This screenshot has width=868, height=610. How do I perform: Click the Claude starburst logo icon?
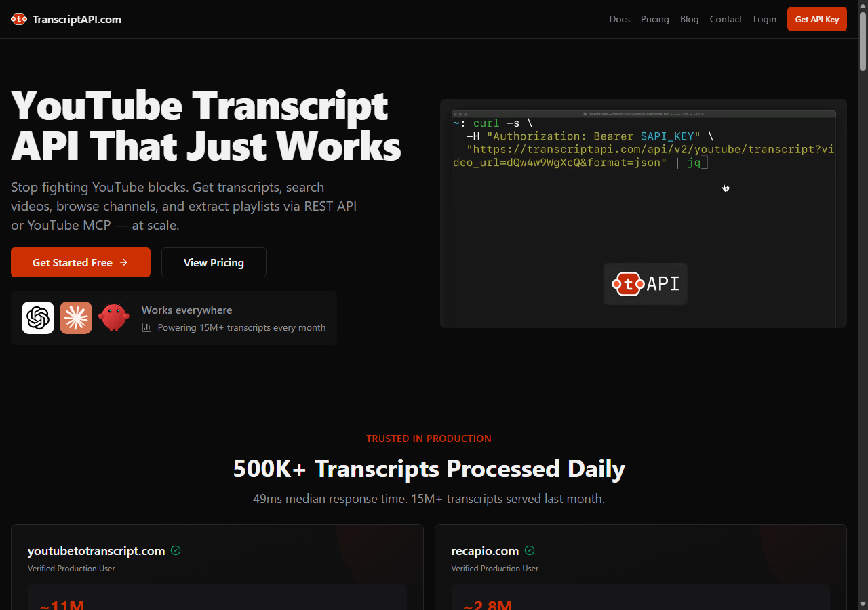pyautogui.click(x=76, y=318)
